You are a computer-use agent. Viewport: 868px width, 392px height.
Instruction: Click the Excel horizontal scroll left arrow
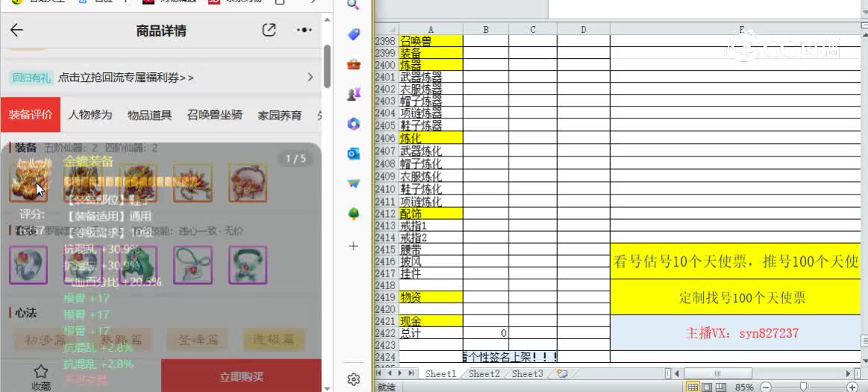tap(678, 374)
